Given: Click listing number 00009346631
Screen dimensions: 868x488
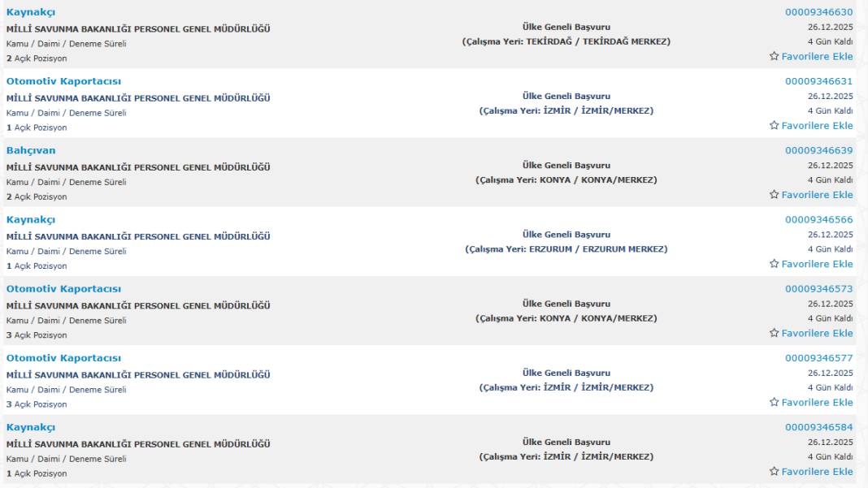Looking at the screenshot, I should [x=818, y=81].
